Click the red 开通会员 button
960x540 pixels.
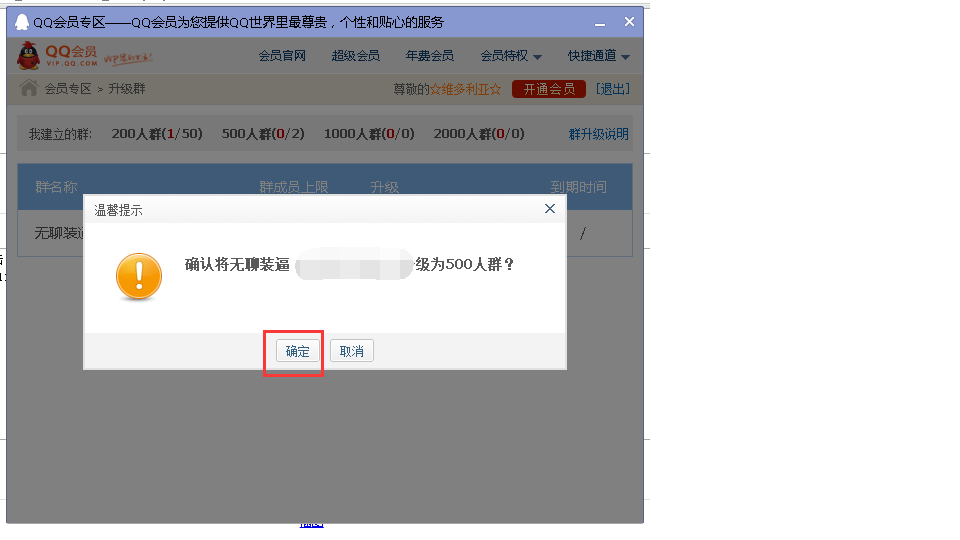click(549, 89)
